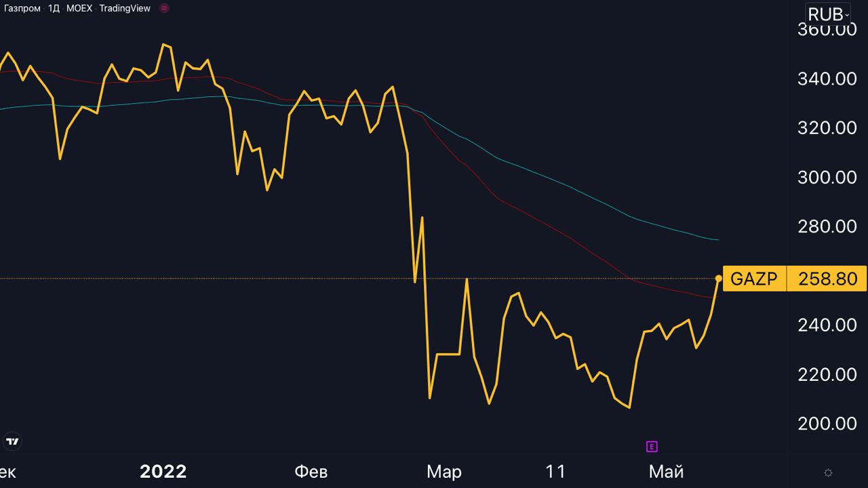Click the Мар label on the time axis
This screenshot has width=868, height=488.
444,472
